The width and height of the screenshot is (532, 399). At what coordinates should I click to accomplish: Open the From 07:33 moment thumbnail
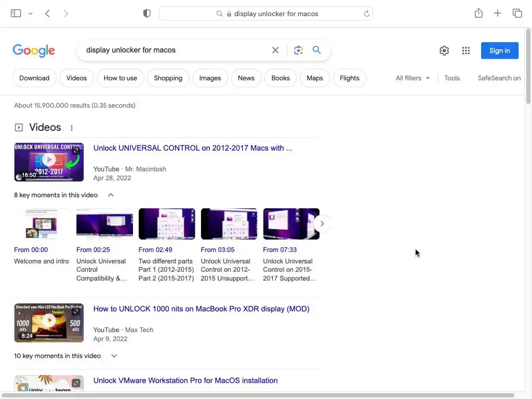click(291, 224)
